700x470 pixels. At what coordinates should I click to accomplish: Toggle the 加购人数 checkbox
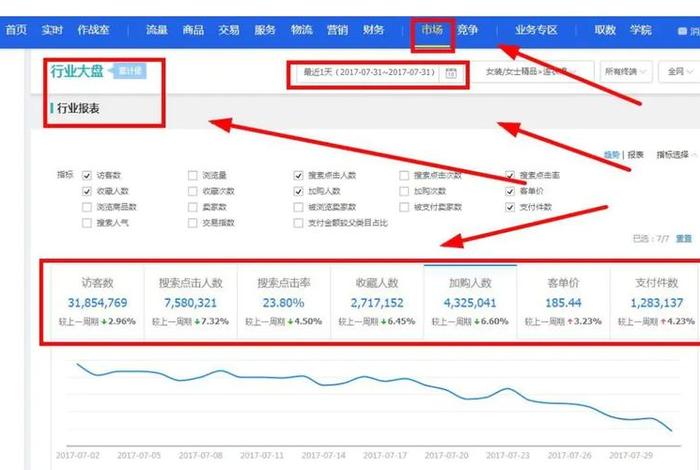pos(298,191)
